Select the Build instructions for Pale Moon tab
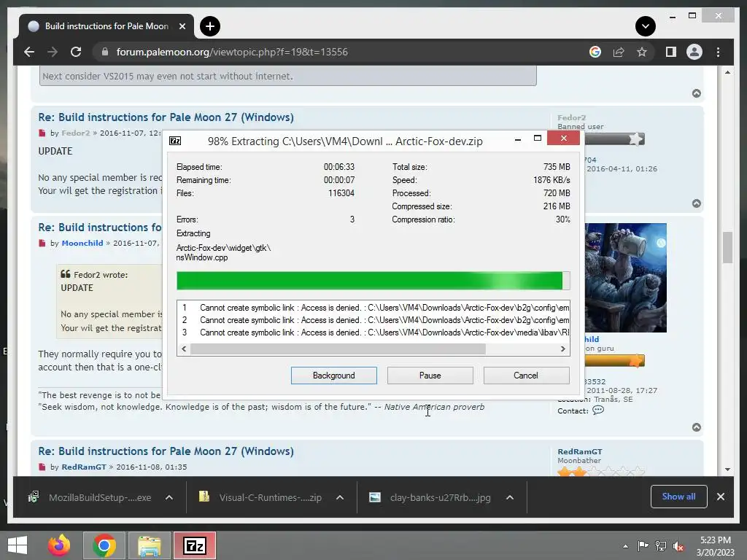 coord(107,26)
